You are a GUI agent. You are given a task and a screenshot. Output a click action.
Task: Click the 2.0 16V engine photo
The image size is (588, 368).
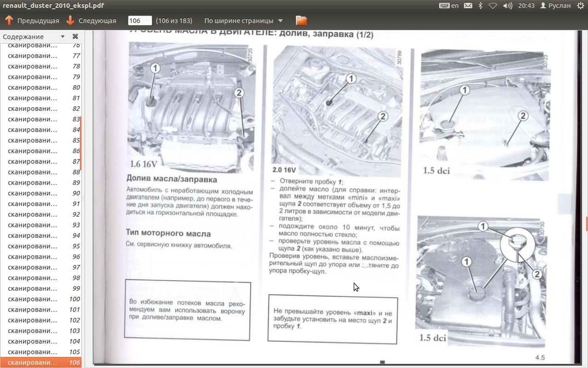(338, 112)
